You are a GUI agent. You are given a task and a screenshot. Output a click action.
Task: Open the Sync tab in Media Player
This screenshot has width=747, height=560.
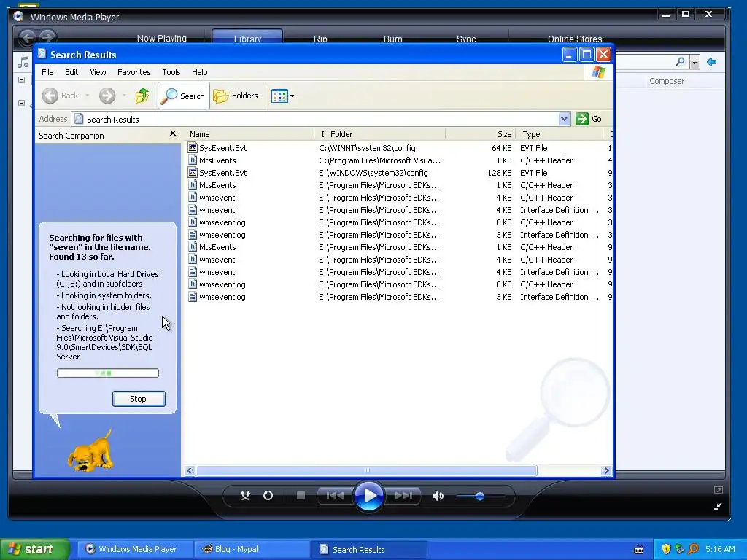466,39
